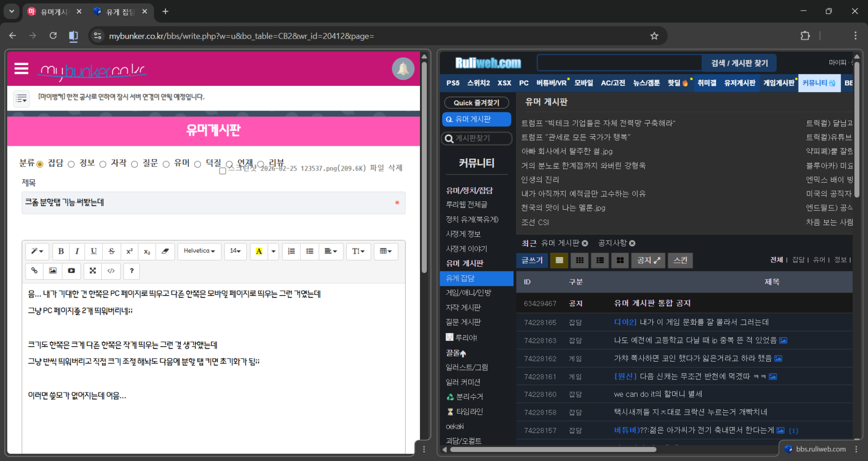Switch editor to code view

pos(111,271)
